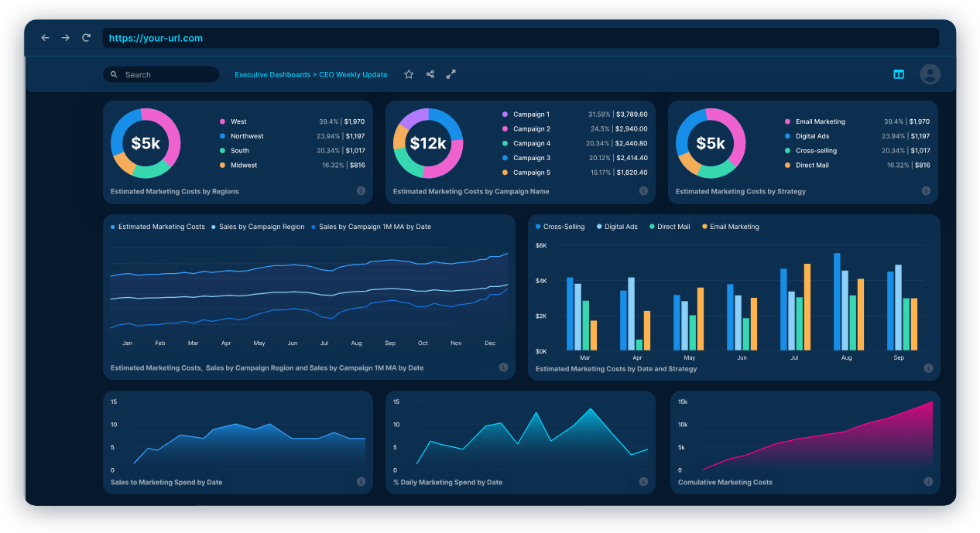Image resolution: width=980 pixels, height=533 pixels.
Task: Click the $2,414.40 Campaign 3 value
Action: (x=632, y=158)
